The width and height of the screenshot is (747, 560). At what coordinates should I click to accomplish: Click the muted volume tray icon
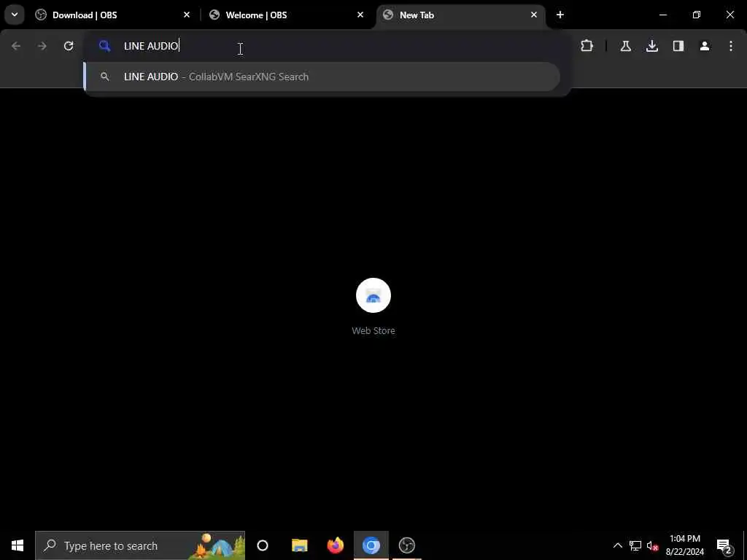pos(652,545)
